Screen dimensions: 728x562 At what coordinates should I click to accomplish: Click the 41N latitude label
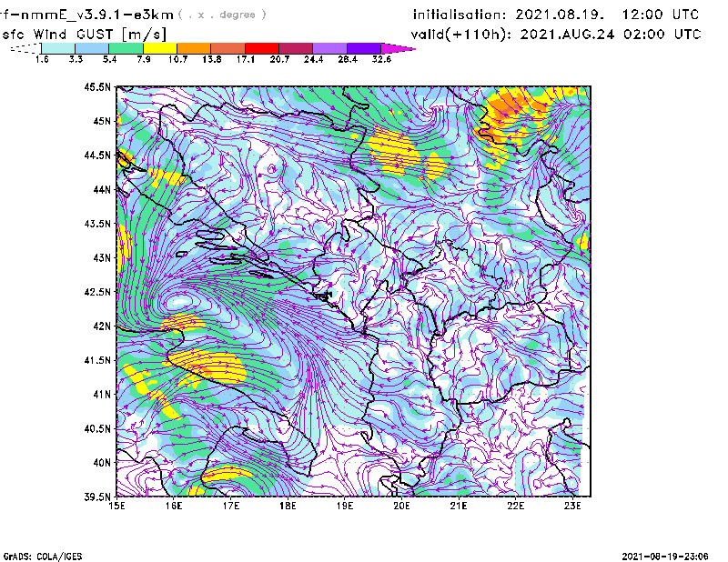(102, 394)
